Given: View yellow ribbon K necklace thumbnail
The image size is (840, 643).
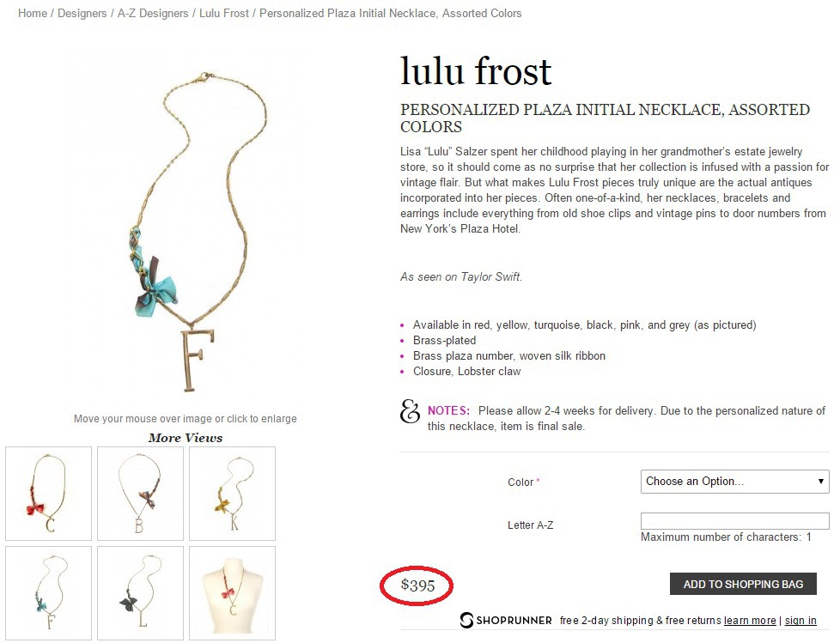Looking at the screenshot, I should tap(232, 494).
